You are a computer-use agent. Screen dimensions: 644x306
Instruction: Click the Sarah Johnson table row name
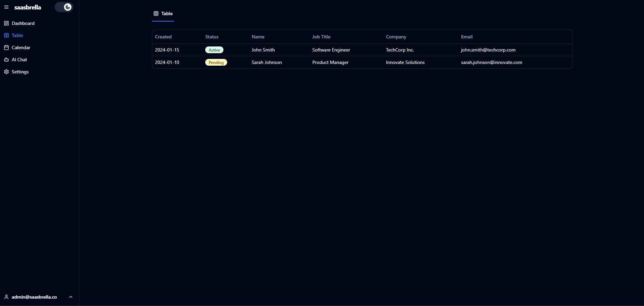point(267,62)
